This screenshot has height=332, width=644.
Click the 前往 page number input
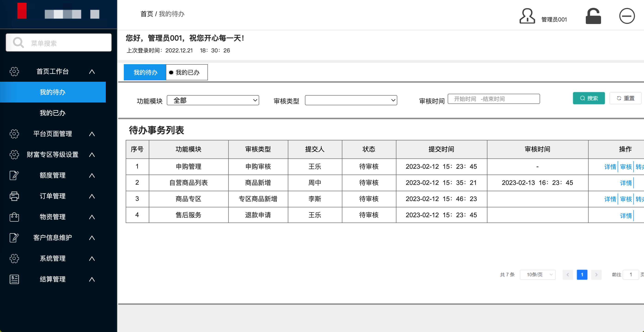tap(631, 275)
